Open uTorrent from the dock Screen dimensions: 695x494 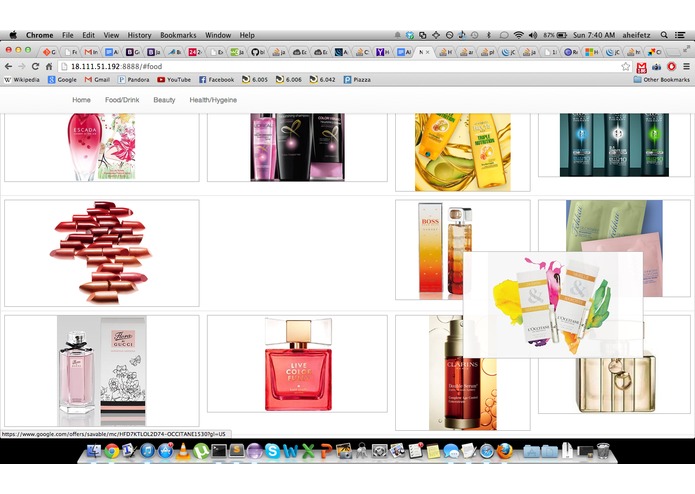(200, 451)
